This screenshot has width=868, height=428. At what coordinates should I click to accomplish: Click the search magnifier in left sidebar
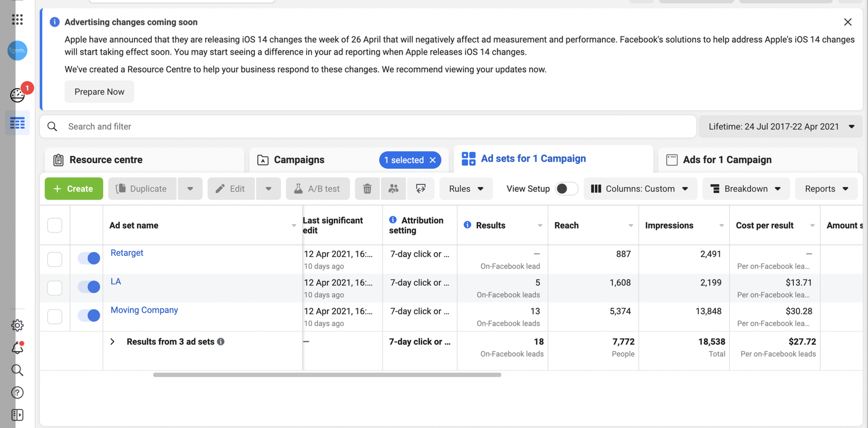point(17,370)
